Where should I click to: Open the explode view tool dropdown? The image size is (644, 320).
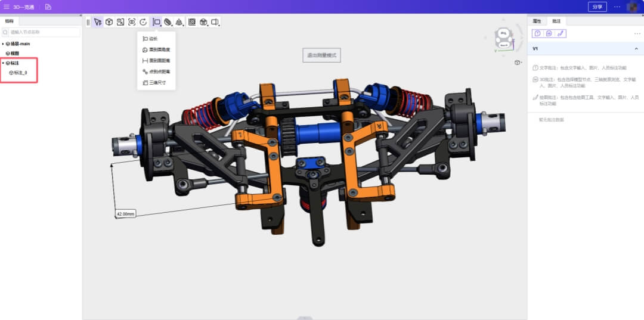(179, 22)
